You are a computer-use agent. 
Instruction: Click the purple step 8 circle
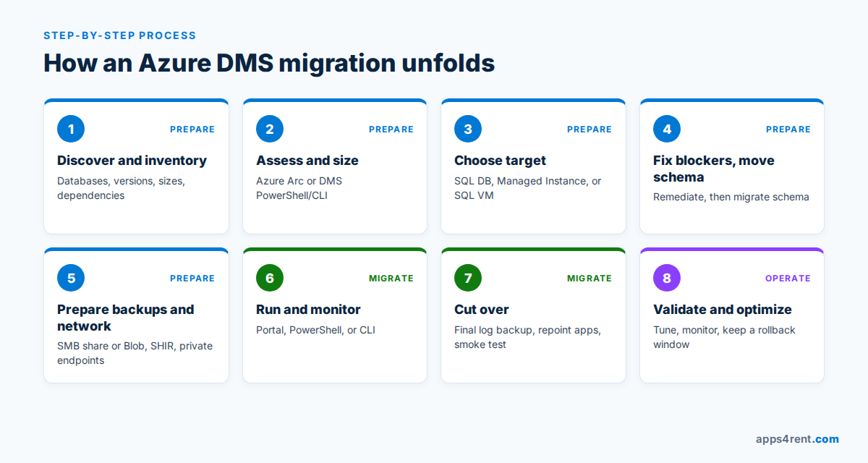tap(667, 278)
